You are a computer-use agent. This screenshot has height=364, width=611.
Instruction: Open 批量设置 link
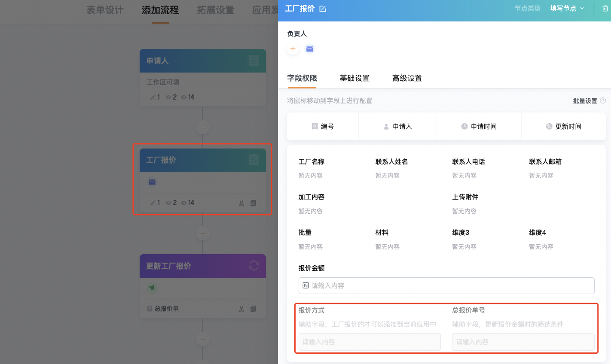(585, 101)
